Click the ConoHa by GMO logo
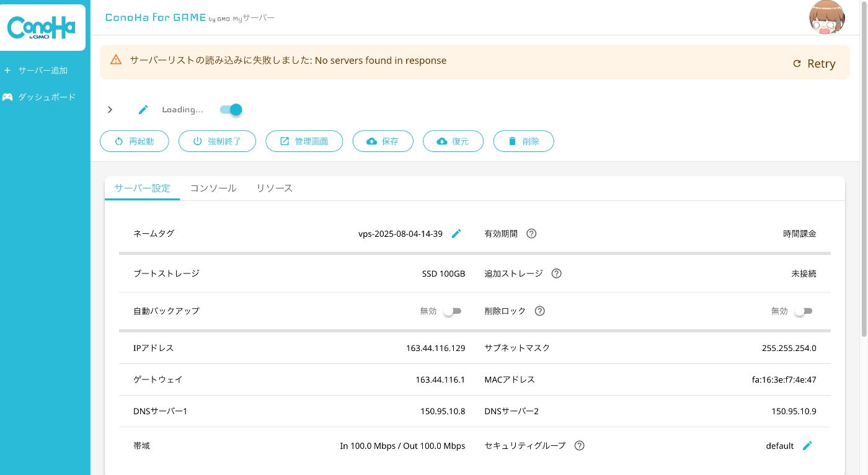This screenshot has width=868, height=475. (x=41, y=28)
